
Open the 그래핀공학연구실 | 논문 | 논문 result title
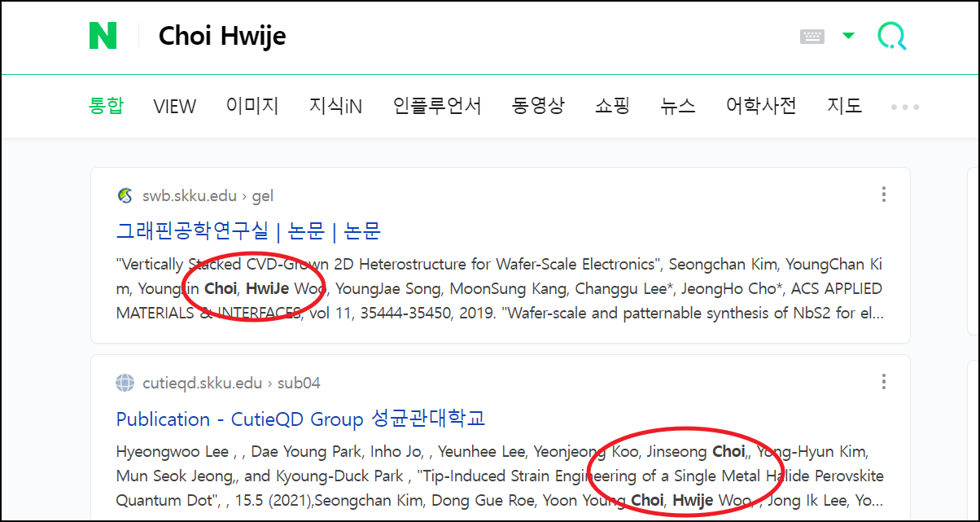248,231
